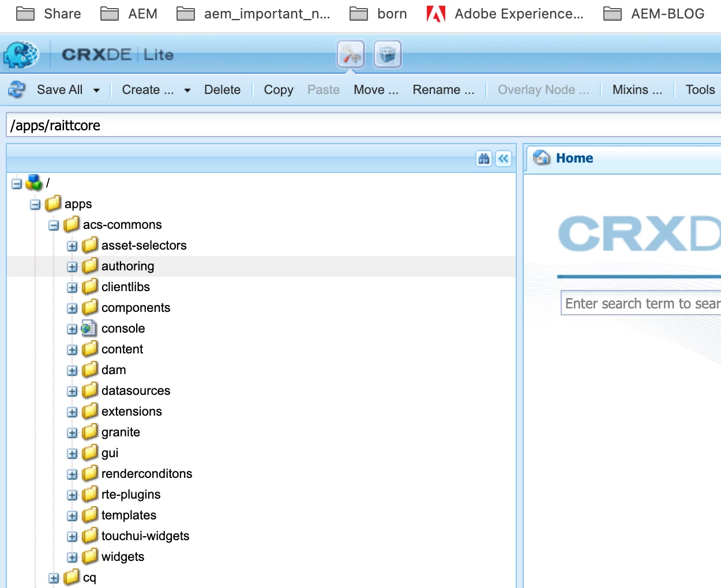Click the granite folder icon
Image resolution: width=721 pixels, height=588 pixels.
(x=90, y=432)
